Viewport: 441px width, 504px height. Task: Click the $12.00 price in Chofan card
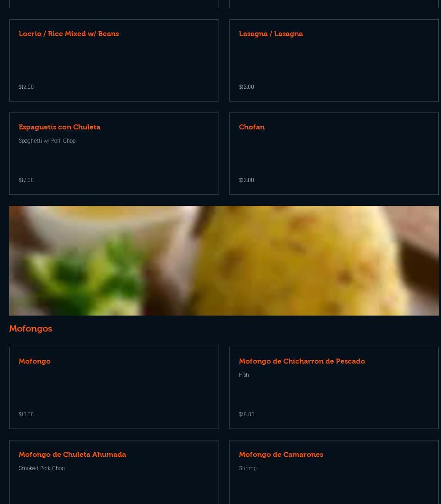pos(246,180)
